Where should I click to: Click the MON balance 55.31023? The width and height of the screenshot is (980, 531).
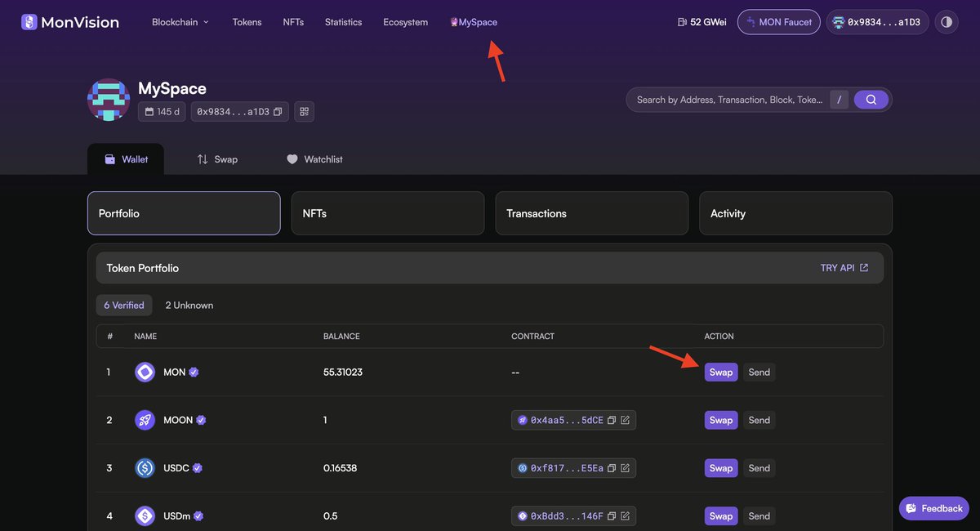(343, 372)
